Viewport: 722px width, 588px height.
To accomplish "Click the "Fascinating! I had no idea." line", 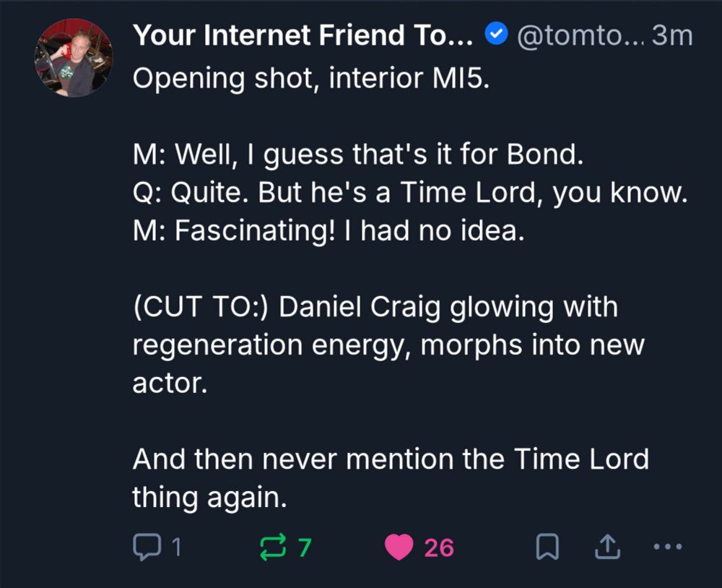I will pyautogui.click(x=326, y=230).
